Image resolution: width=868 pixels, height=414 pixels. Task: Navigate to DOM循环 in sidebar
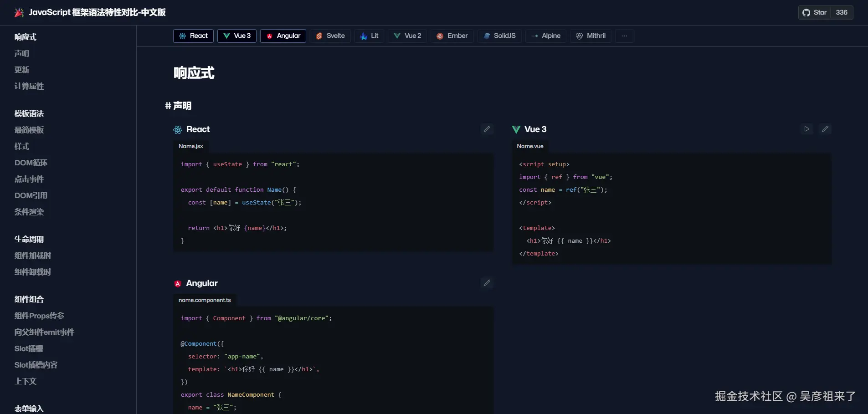pos(31,163)
